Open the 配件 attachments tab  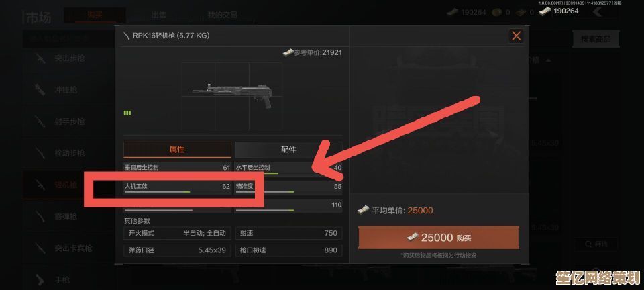[x=288, y=150]
